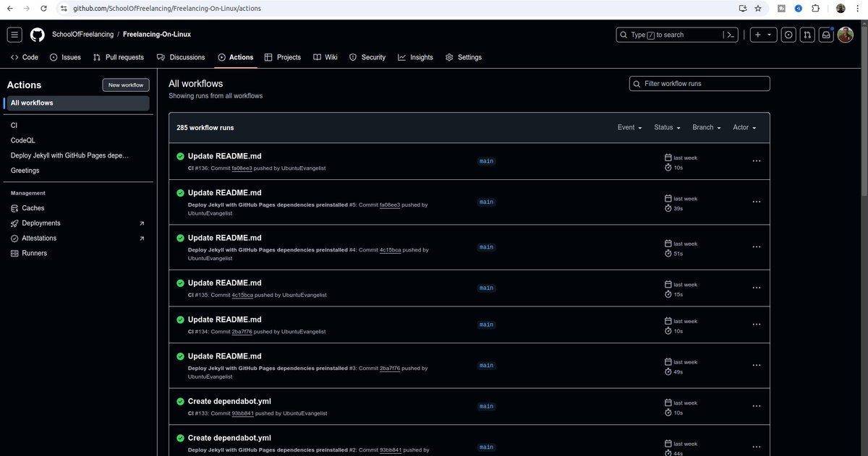Click main branch label on CI #136 run

[486, 161]
